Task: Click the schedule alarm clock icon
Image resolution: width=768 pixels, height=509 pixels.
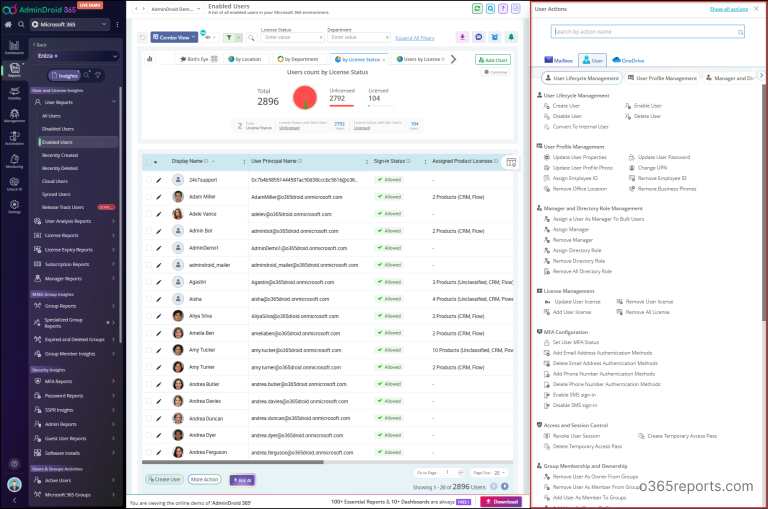Action: click(x=495, y=37)
